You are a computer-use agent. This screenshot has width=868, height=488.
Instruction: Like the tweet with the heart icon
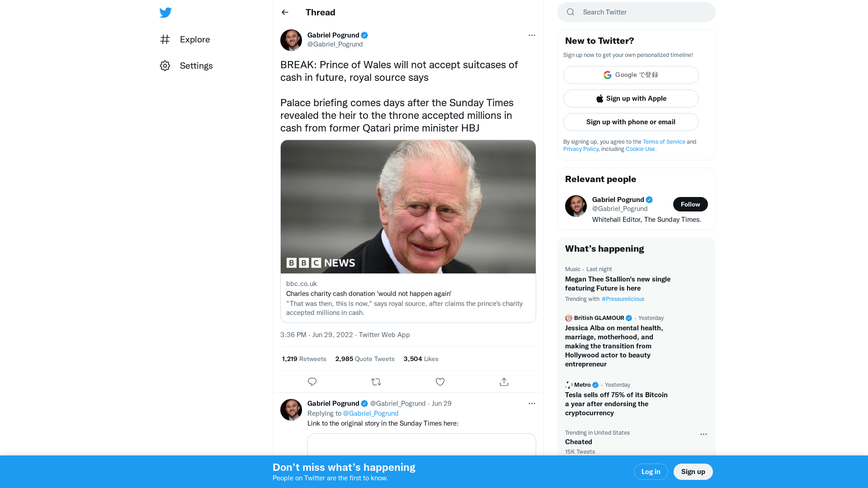pyautogui.click(x=440, y=382)
